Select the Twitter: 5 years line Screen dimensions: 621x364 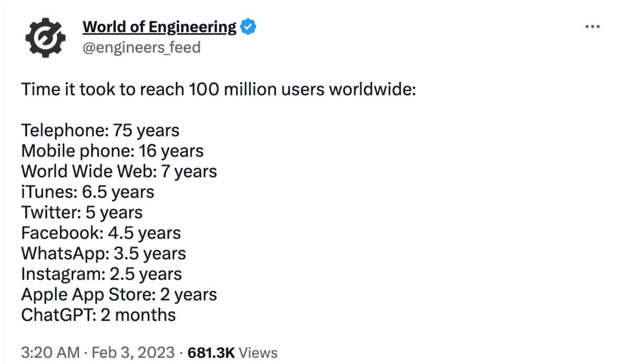coord(82,212)
